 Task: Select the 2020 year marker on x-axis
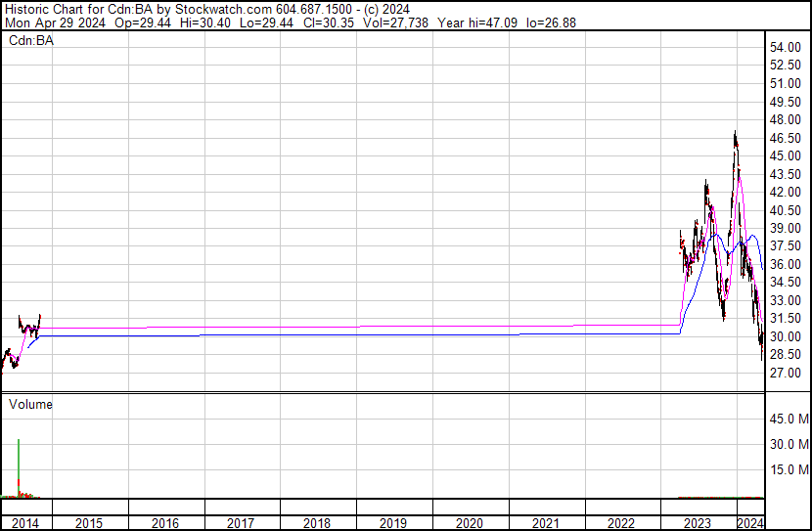(x=470, y=523)
